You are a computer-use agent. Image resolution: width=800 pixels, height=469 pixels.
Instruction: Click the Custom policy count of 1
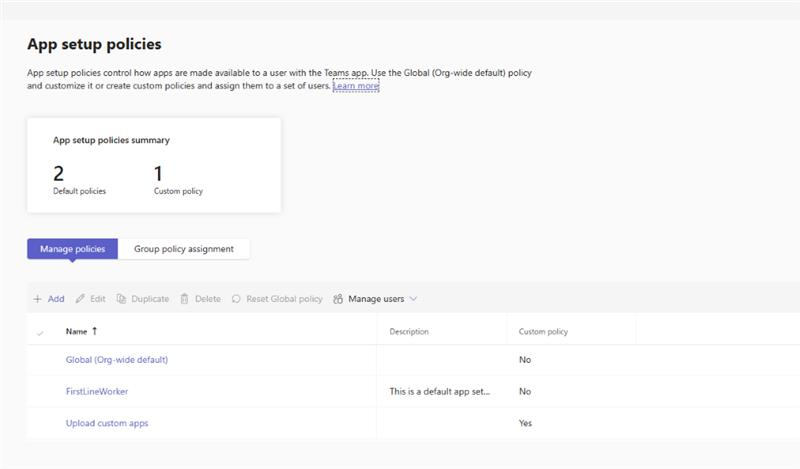point(158,174)
